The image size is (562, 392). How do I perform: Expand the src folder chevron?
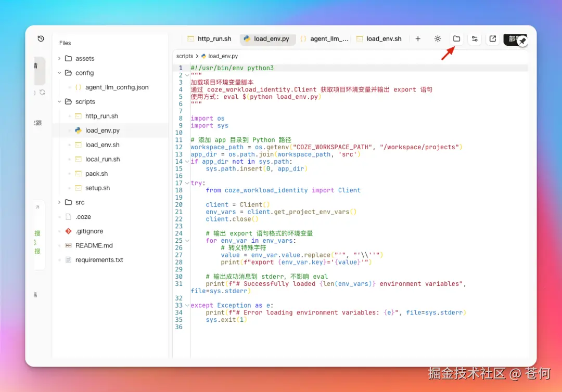[x=59, y=202]
